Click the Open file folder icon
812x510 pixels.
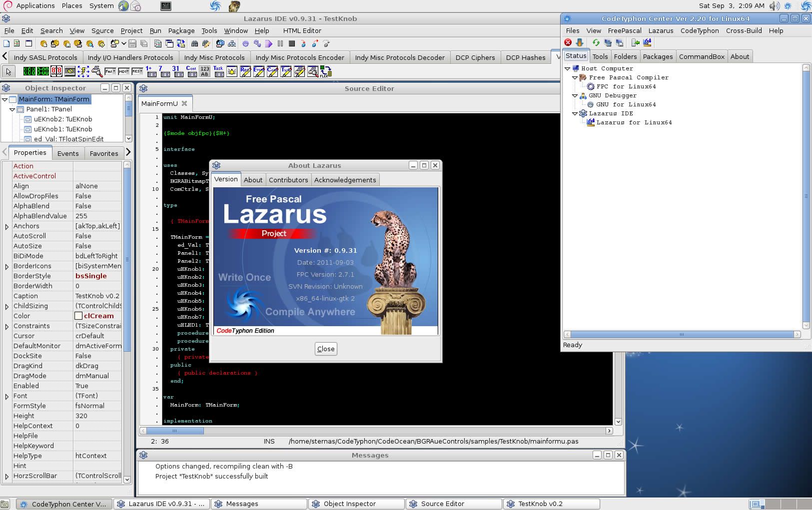[x=114, y=43]
